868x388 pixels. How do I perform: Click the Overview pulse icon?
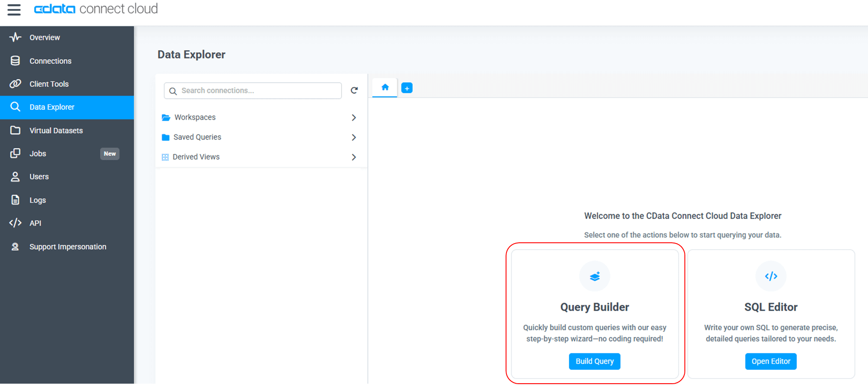pos(15,37)
